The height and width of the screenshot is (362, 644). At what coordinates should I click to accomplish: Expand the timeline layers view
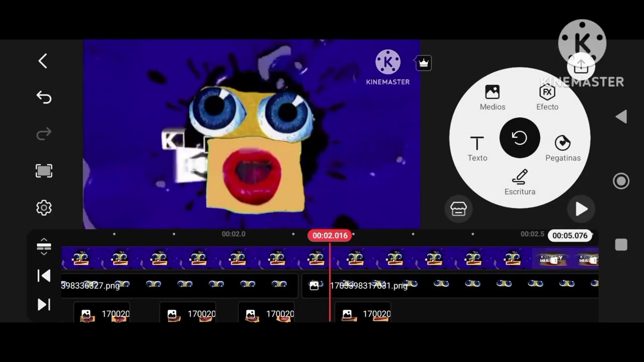44,246
